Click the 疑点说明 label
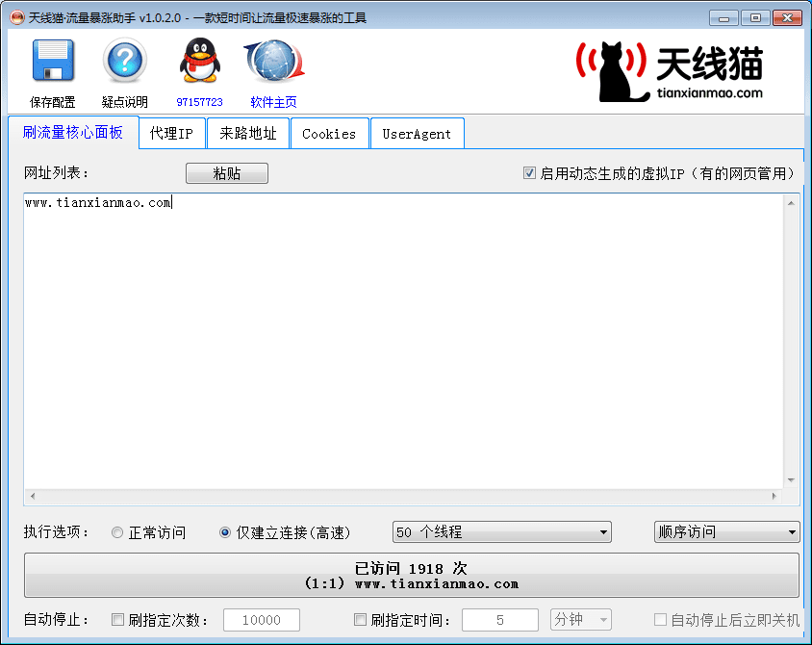The height and width of the screenshot is (645, 812). [x=125, y=102]
